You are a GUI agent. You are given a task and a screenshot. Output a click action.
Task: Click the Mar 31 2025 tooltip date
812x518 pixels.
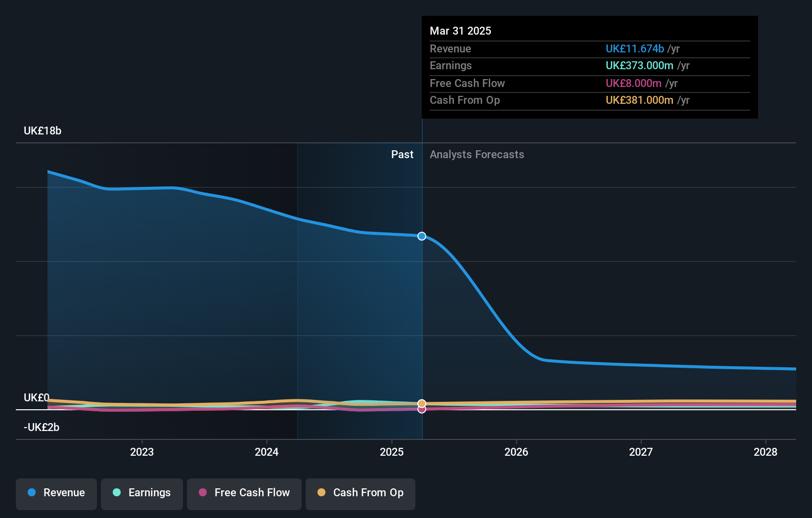point(460,31)
